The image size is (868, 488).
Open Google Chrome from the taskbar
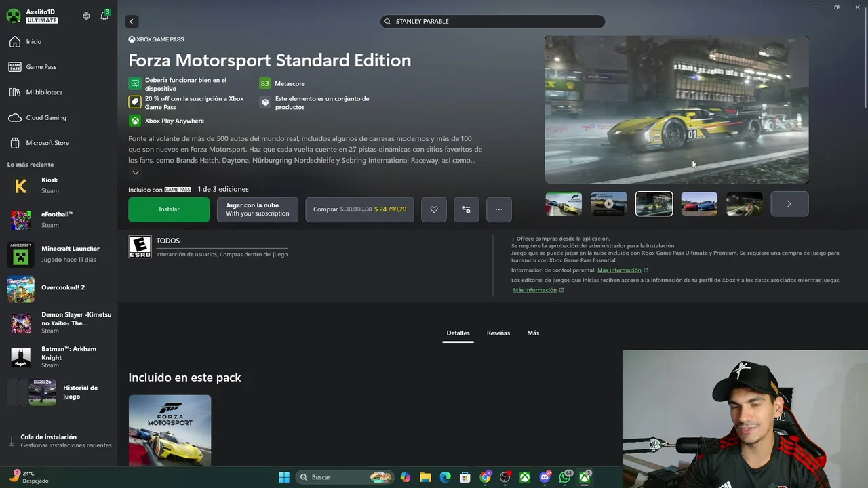click(x=485, y=477)
